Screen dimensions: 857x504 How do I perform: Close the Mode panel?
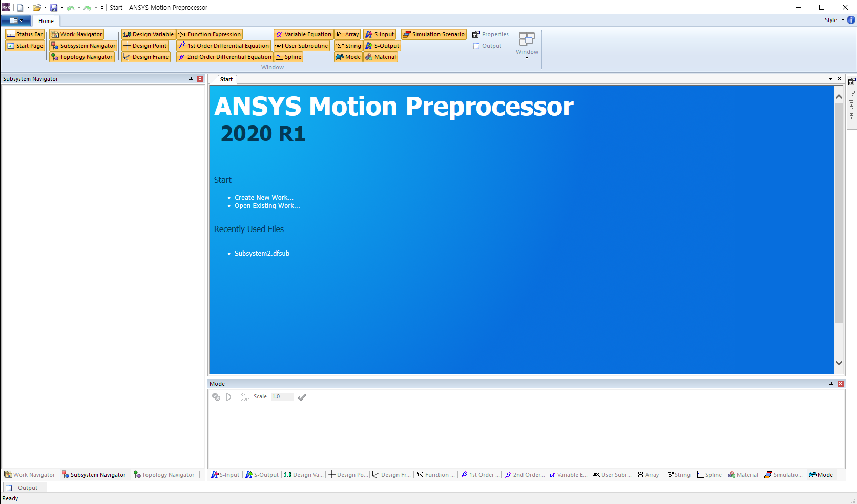point(841,384)
